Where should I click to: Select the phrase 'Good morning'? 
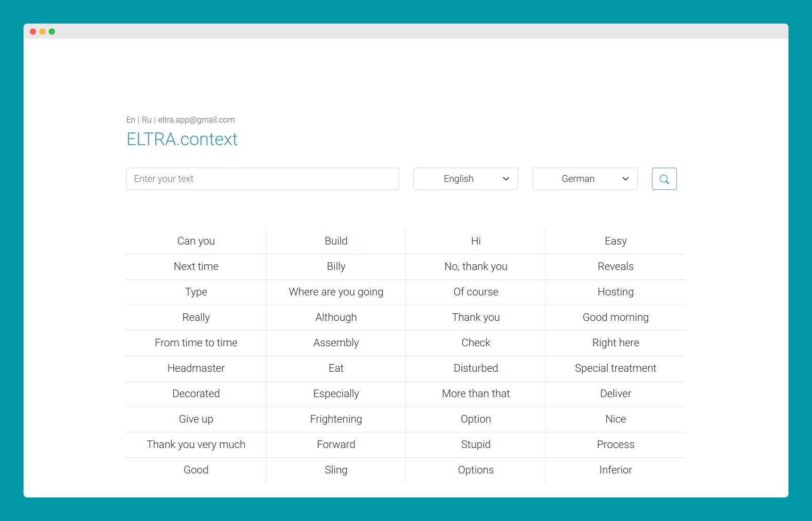[615, 317]
